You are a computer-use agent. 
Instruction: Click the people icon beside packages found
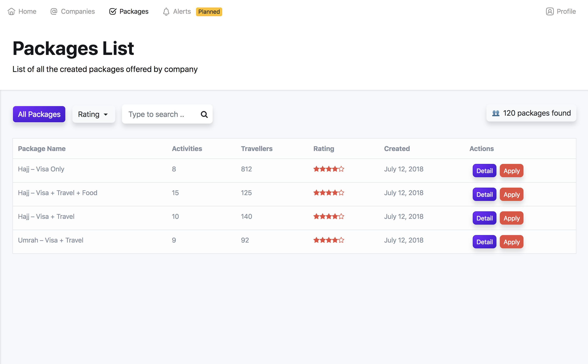(x=496, y=113)
